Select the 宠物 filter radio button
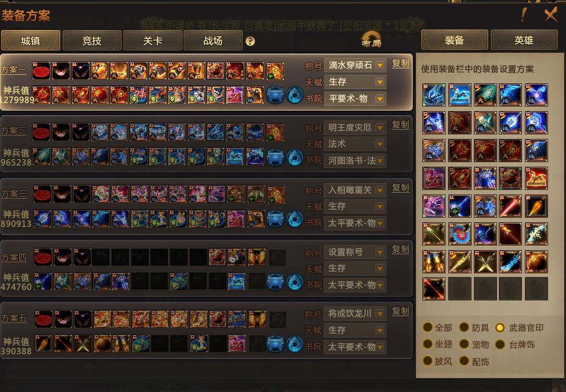The image size is (566, 392). pos(464,344)
